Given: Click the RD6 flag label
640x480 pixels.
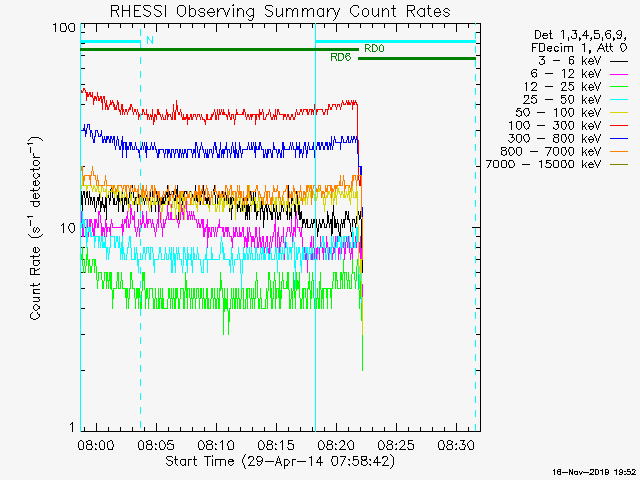Looking at the screenshot, I should coord(341,58).
